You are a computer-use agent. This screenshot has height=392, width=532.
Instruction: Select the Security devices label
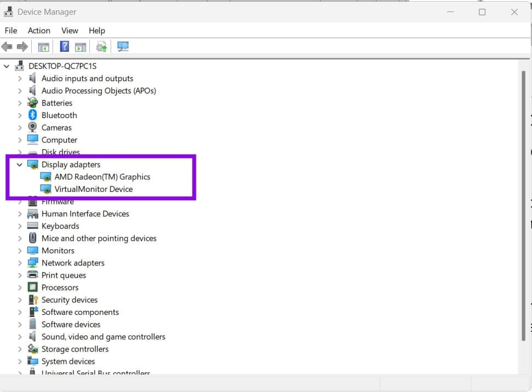click(69, 300)
